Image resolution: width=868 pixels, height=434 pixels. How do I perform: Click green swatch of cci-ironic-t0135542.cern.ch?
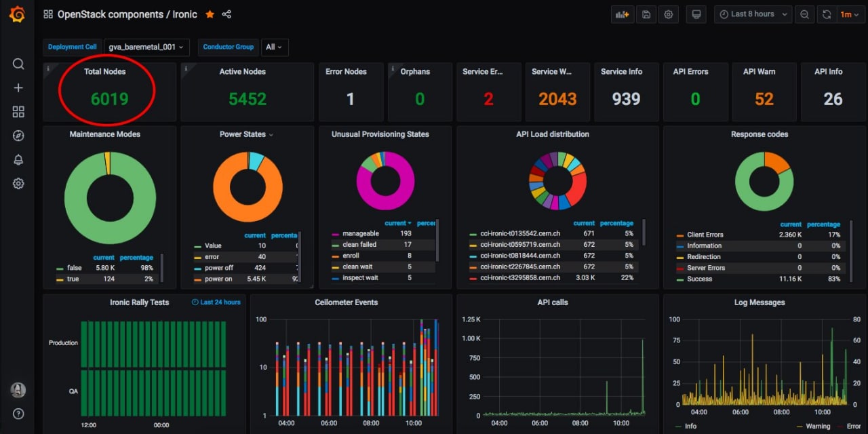click(x=473, y=235)
